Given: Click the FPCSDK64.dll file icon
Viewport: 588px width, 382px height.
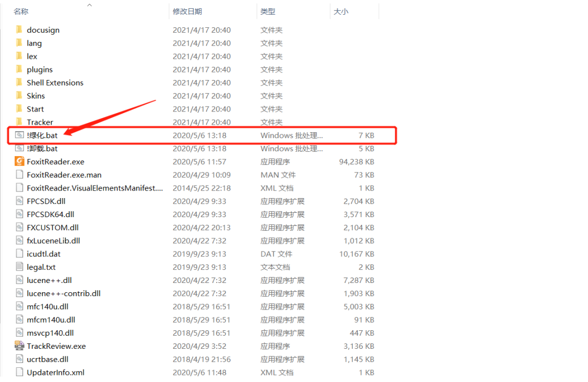Looking at the screenshot, I should (19, 214).
